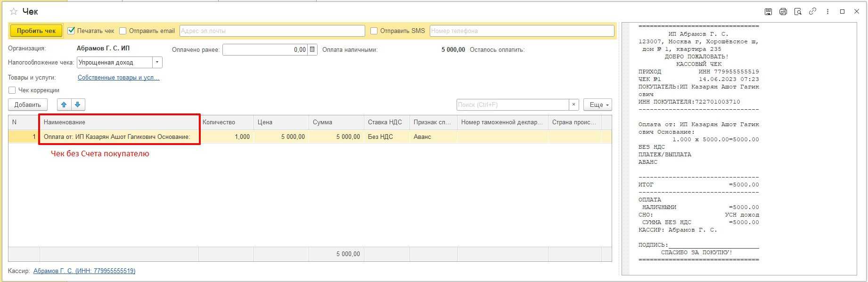Image resolution: width=868 pixels, height=282 pixels.
Task: Click the Номер таможенной деклар... column header
Action: point(503,122)
